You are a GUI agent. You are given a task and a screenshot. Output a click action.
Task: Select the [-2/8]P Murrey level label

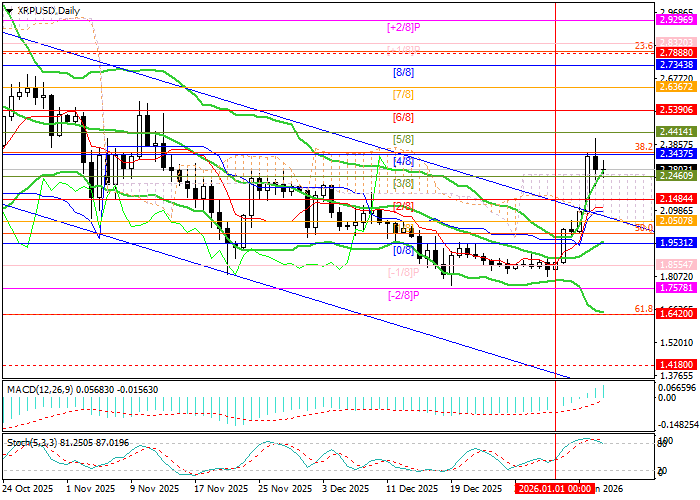click(404, 295)
